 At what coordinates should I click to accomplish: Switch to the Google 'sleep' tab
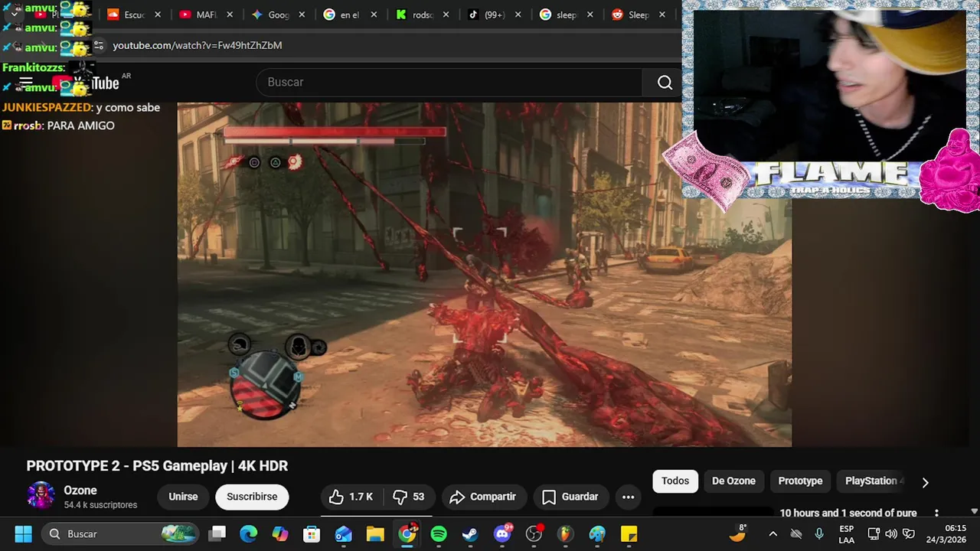(x=567, y=15)
